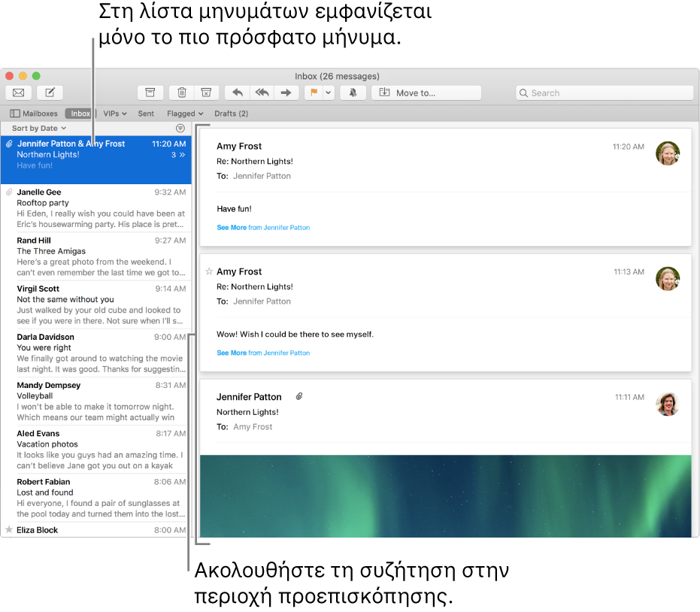Screen dimensions: 700x612
Task: Open Virgil Scott's Not the same without you
Action: tap(96, 304)
